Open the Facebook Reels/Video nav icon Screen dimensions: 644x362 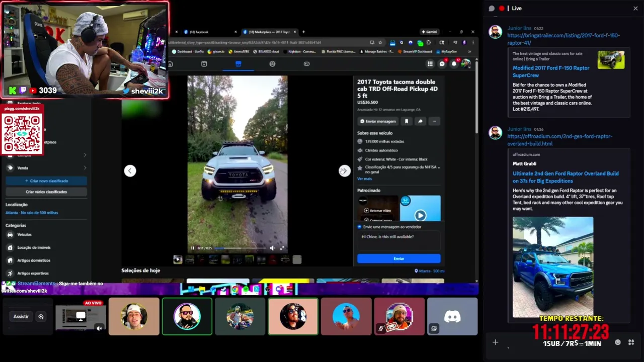click(x=204, y=64)
